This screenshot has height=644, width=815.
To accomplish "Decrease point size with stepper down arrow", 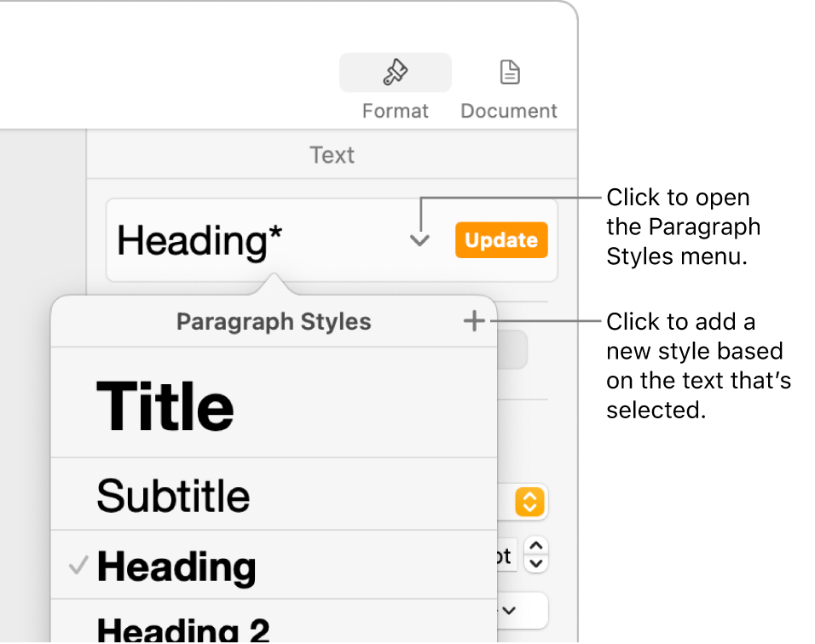I will tap(536, 563).
